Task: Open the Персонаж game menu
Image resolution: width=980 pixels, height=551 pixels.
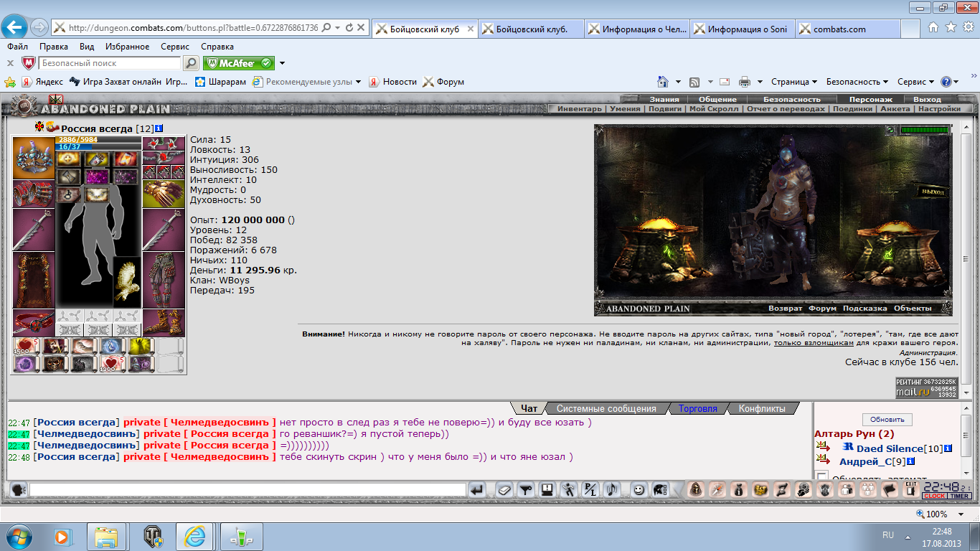Action: [x=870, y=99]
